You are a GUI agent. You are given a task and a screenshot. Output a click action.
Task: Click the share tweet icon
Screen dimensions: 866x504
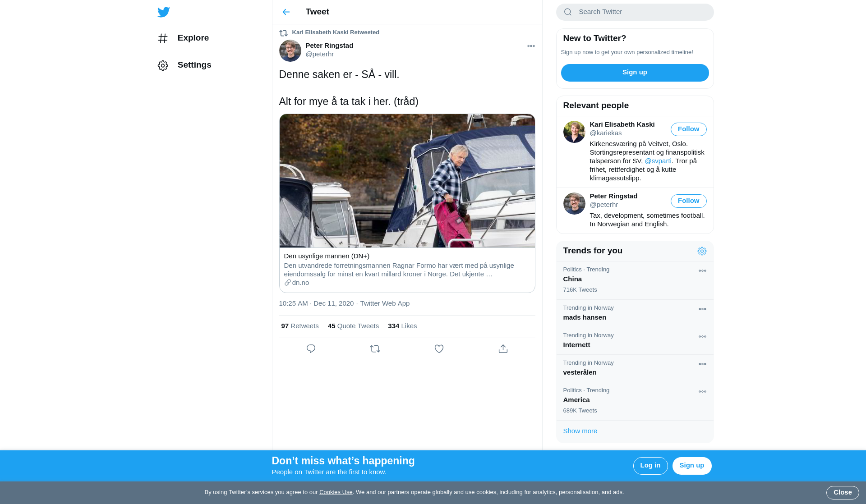coord(503,349)
